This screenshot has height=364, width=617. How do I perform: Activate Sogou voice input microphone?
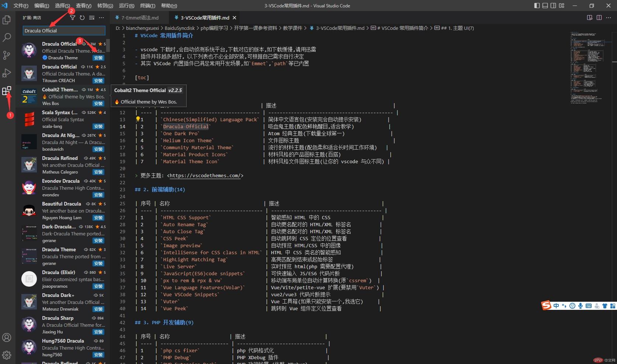click(580, 306)
